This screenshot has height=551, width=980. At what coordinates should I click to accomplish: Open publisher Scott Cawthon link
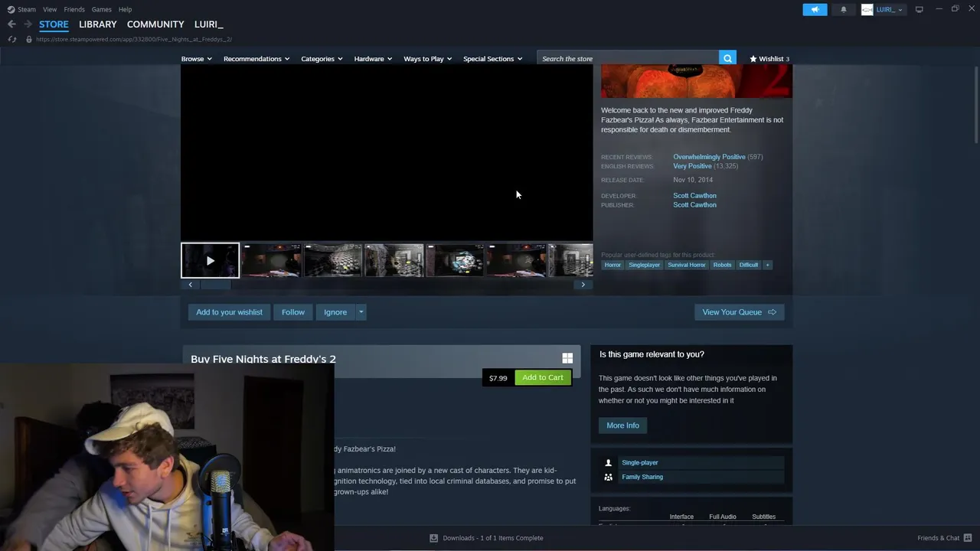tap(694, 205)
